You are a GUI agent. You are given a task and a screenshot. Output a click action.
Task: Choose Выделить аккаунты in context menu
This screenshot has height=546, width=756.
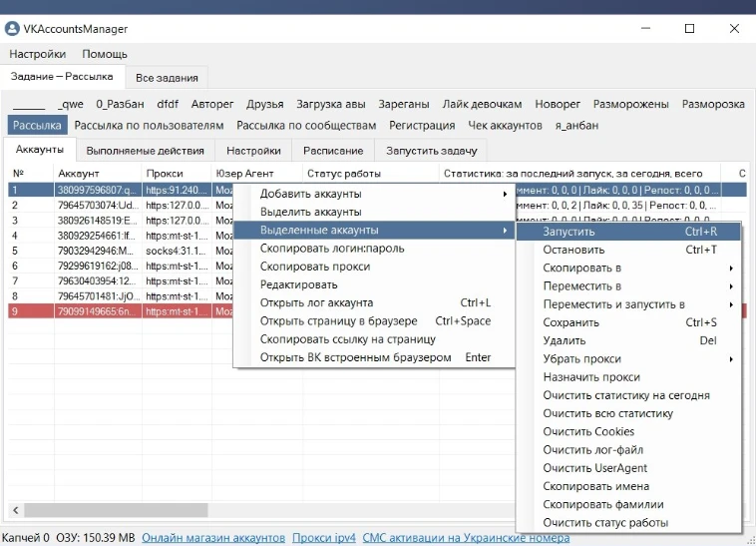pos(375,212)
